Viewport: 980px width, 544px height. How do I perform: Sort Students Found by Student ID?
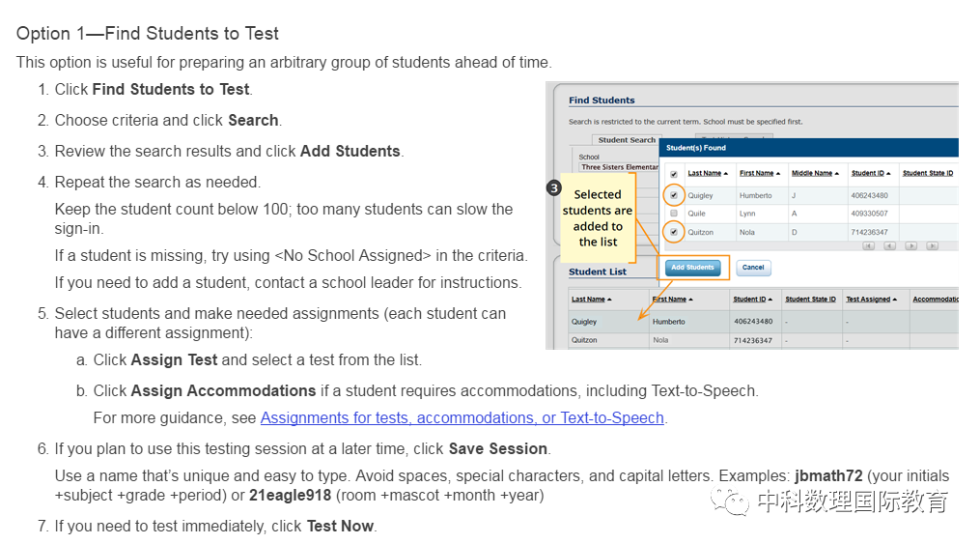pyautogui.click(x=871, y=173)
